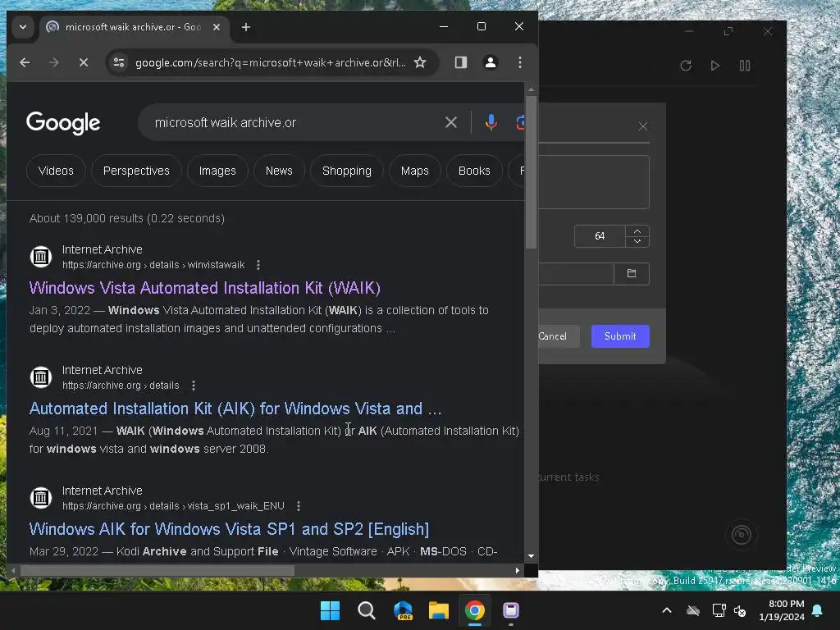Click refresh icon in background app

point(686,66)
